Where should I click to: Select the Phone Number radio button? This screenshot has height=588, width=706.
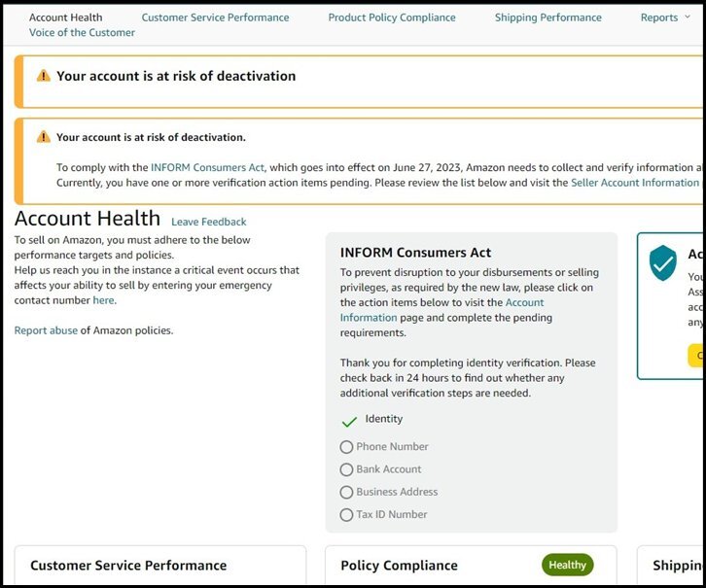(x=346, y=447)
